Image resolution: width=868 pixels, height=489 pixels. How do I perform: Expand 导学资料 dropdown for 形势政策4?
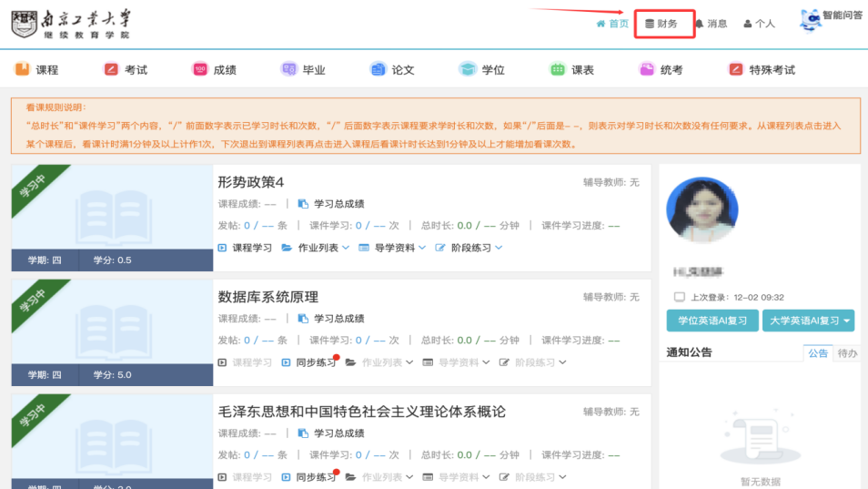[x=392, y=248]
